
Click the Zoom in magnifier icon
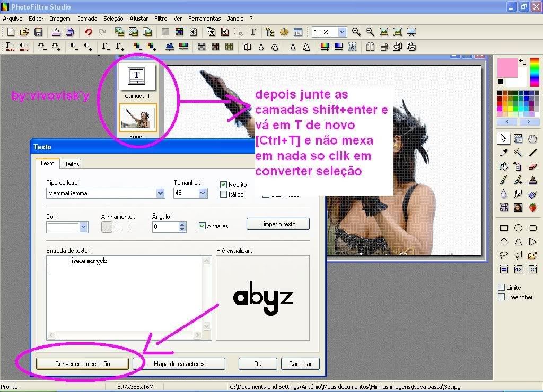point(356,32)
